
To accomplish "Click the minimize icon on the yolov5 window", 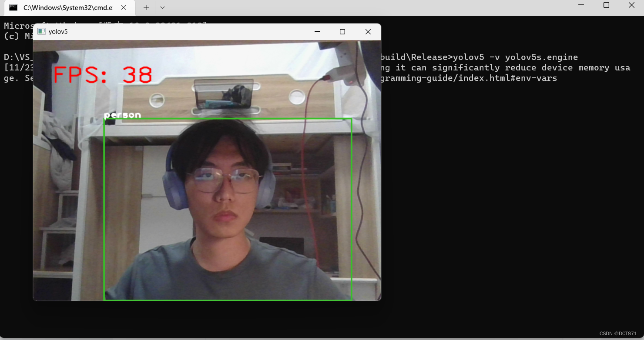I will tap(317, 31).
